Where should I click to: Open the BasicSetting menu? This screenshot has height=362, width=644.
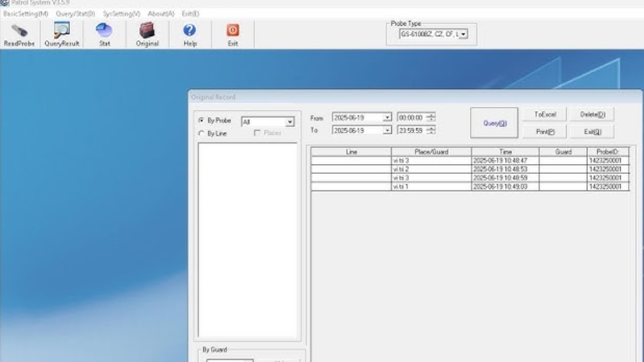click(x=26, y=14)
